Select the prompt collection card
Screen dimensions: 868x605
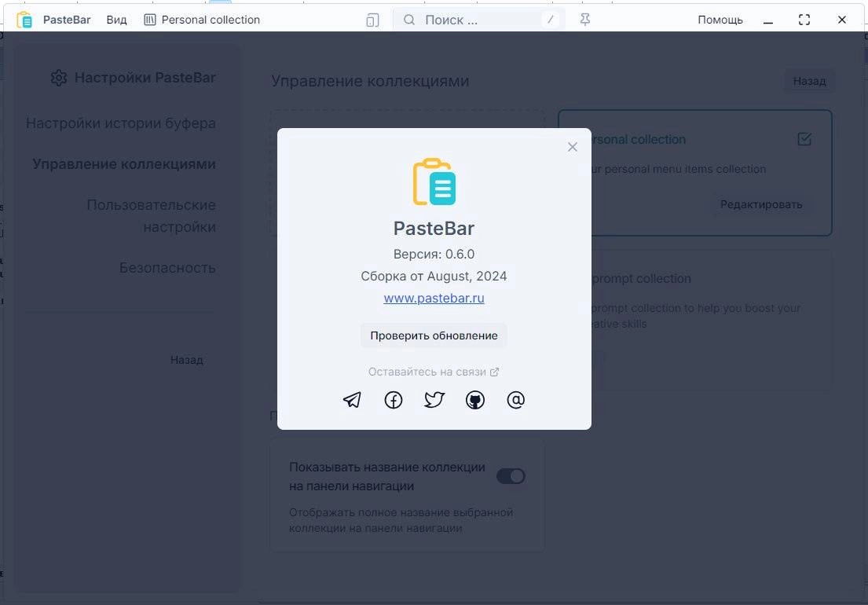pyautogui.click(x=712, y=321)
